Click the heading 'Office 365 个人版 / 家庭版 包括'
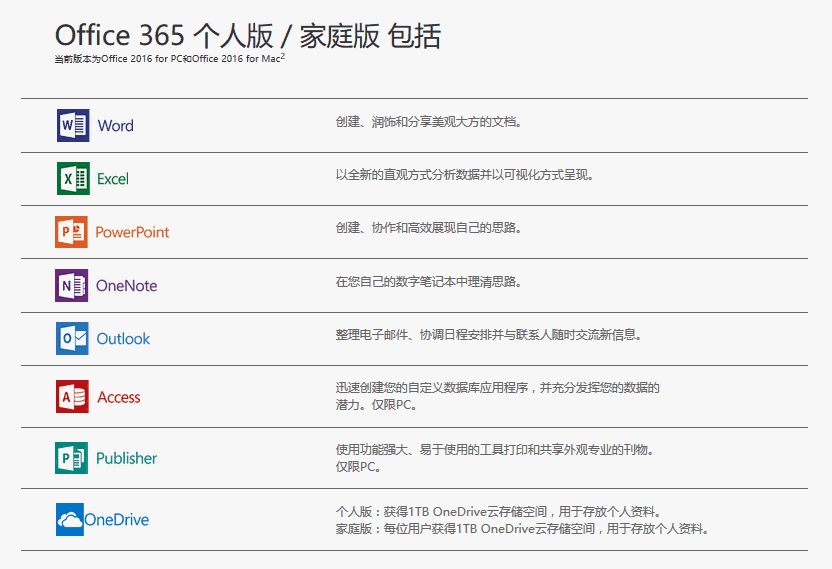Image resolution: width=832 pixels, height=569 pixels. pos(248,36)
